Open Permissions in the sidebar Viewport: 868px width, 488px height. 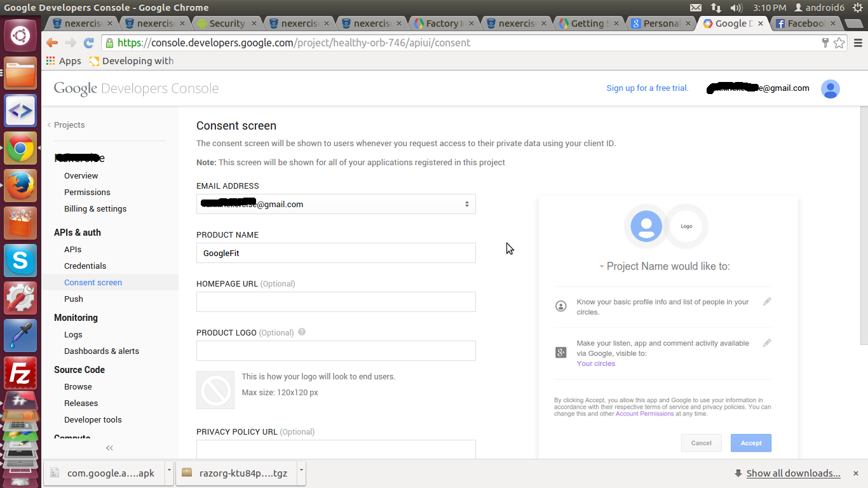pos(87,192)
